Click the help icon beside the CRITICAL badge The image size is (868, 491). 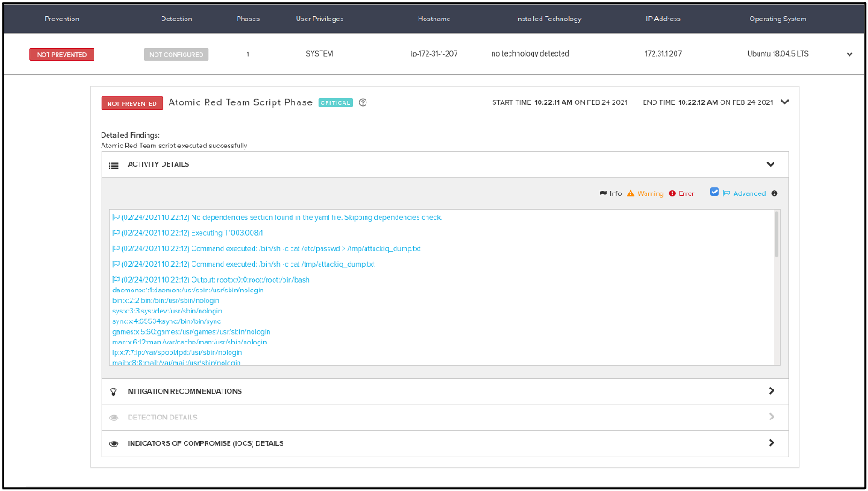(363, 102)
